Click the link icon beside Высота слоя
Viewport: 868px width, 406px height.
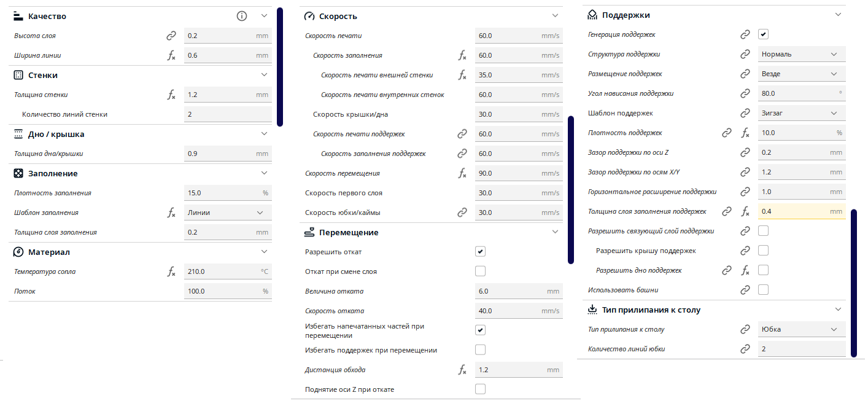171,36
